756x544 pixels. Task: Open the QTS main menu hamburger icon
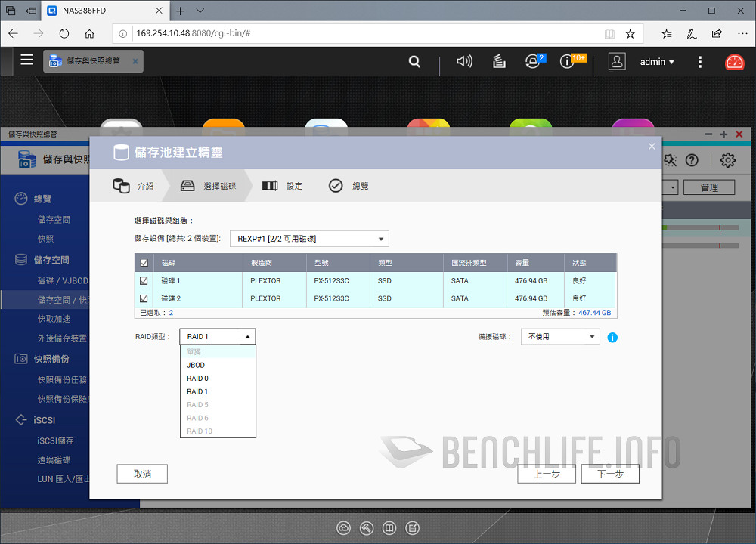[x=26, y=60]
